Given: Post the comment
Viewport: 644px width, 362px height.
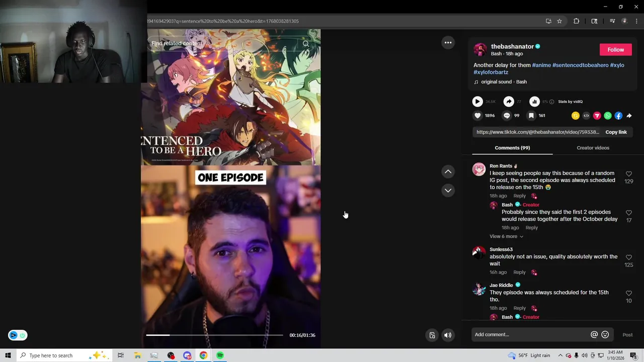Looking at the screenshot, I should coord(627,335).
